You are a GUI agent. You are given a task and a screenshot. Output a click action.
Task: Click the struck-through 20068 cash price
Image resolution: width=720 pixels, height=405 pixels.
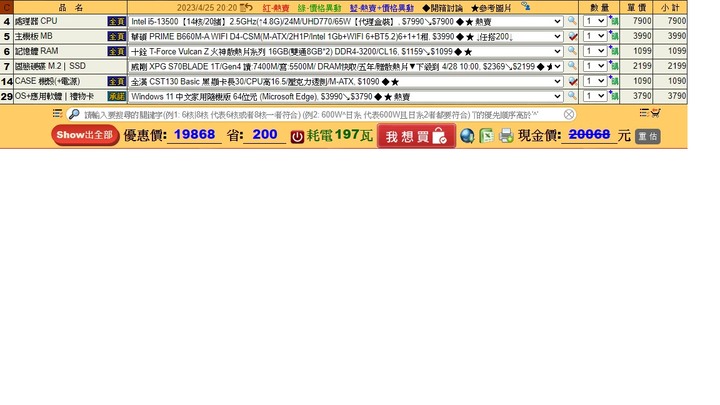pyautogui.click(x=589, y=134)
